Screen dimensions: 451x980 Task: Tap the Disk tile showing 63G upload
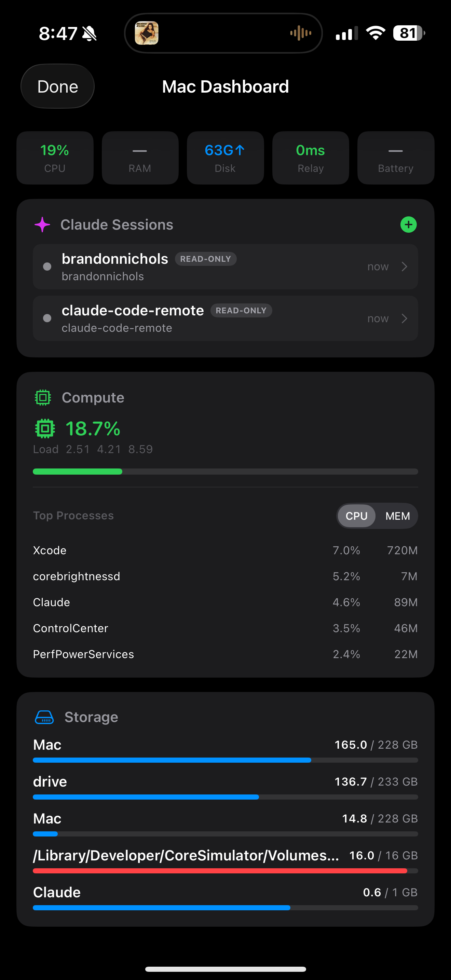(225, 158)
